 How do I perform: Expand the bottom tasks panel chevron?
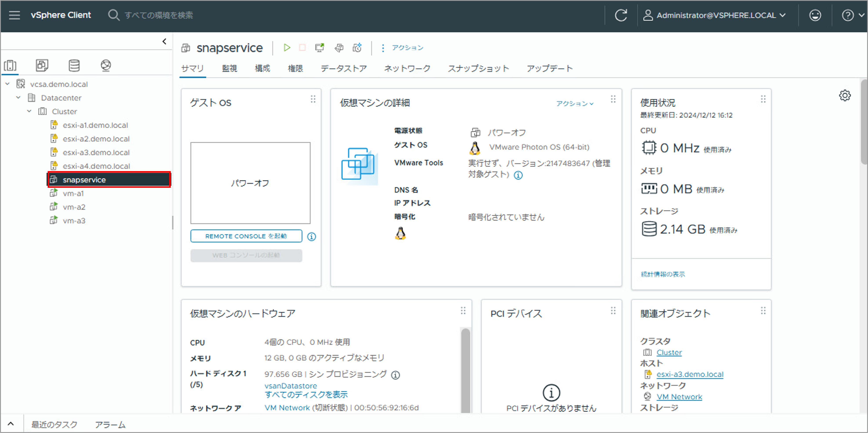11,424
